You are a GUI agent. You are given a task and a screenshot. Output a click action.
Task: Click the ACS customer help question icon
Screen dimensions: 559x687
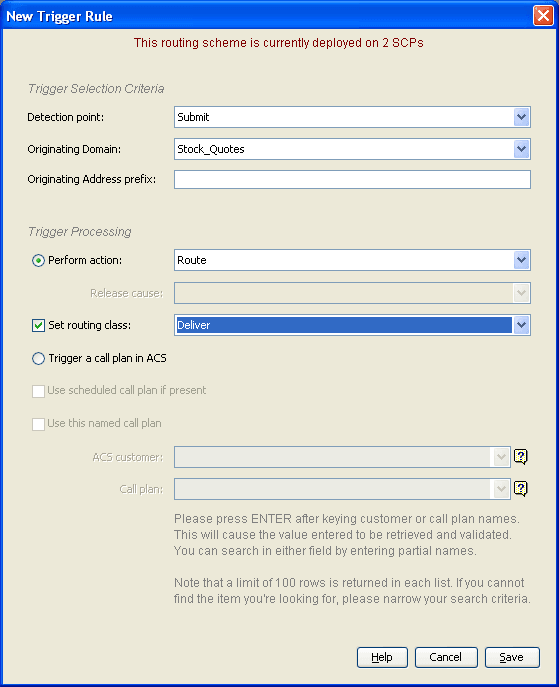pos(520,457)
